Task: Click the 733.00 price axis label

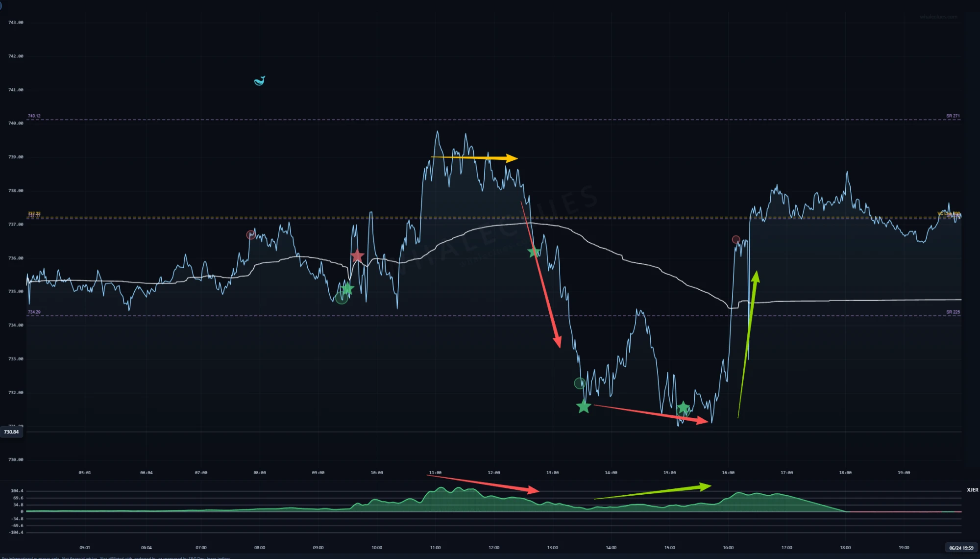Action: click(16, 359)
